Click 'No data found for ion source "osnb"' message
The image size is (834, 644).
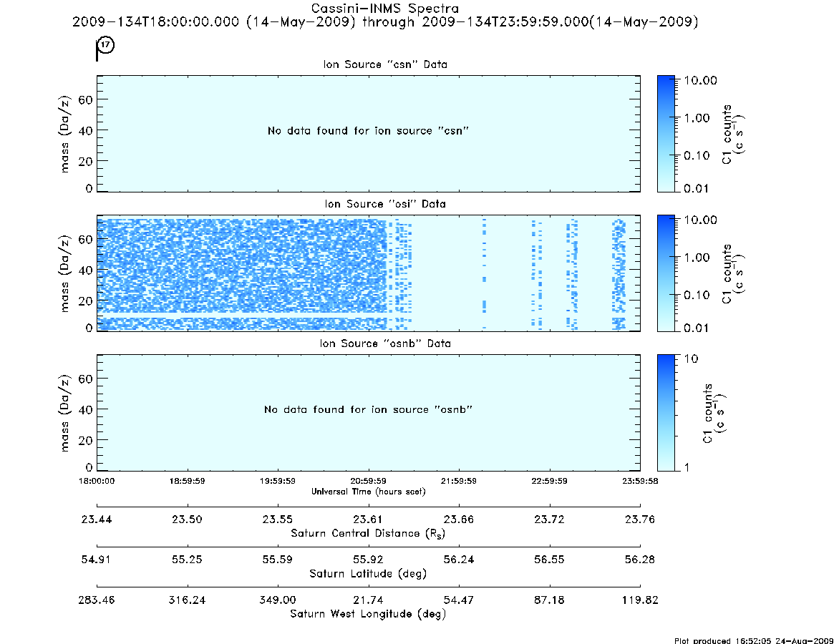point(368,409)
